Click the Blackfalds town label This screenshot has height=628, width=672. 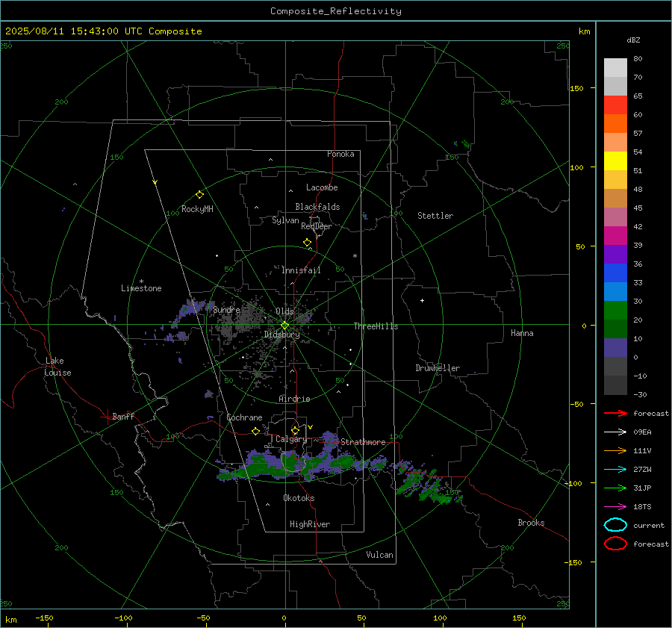click(317, 207)
